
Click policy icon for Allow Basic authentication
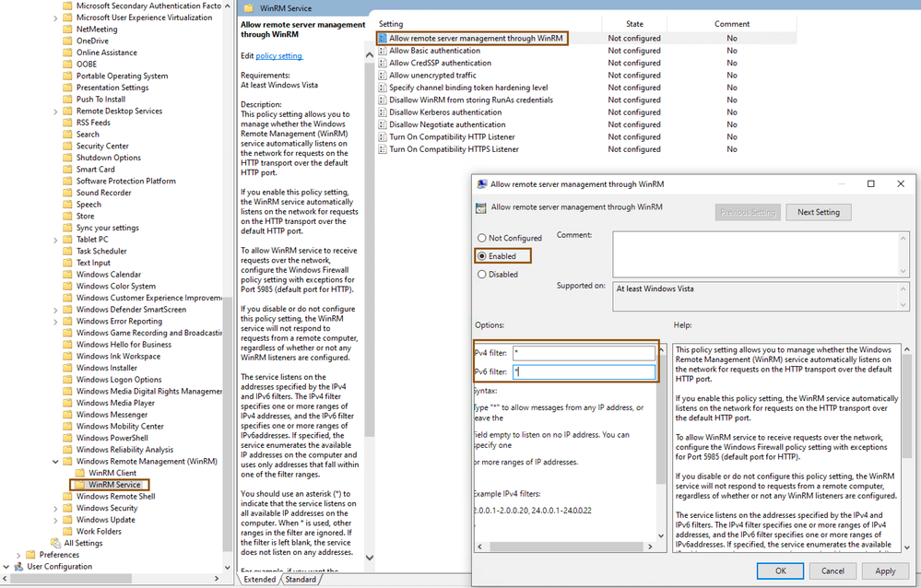coord(383,51)
